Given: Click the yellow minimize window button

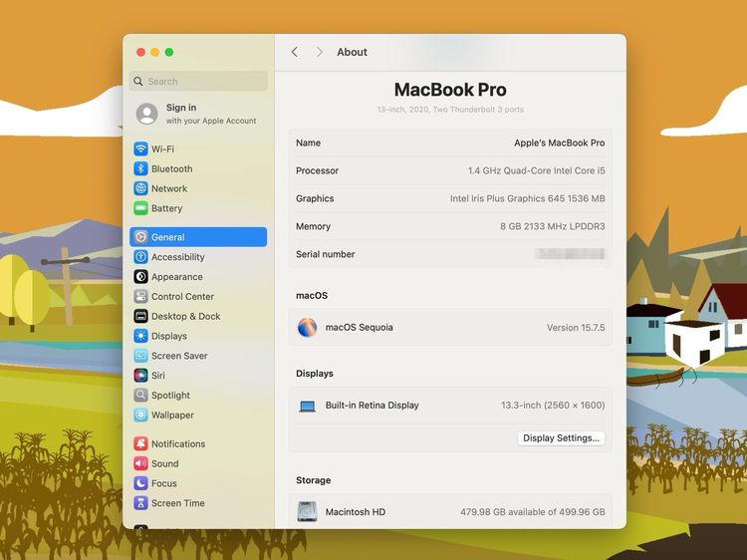Looking at the screenshot, I should 154,52.
